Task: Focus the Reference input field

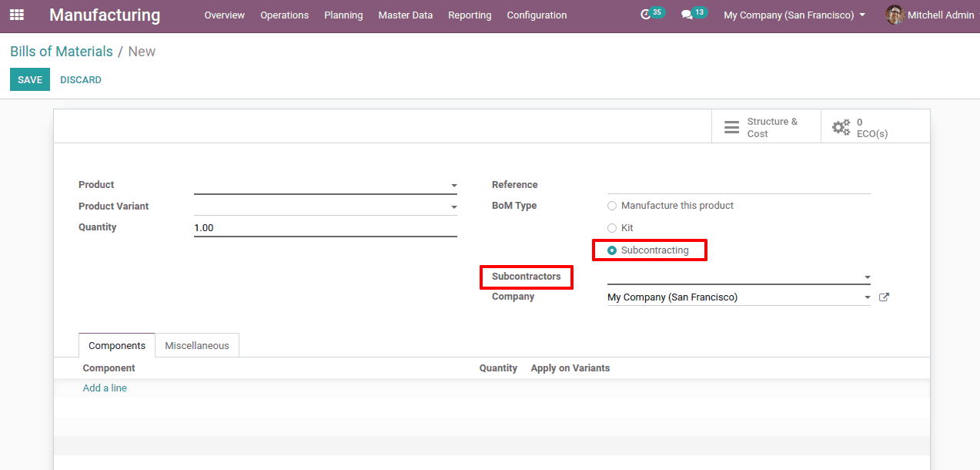Action: coord(739,185)
